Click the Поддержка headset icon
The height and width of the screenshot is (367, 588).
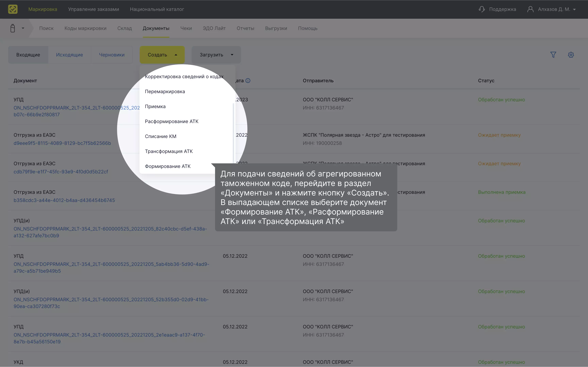(x=482, y=9)
